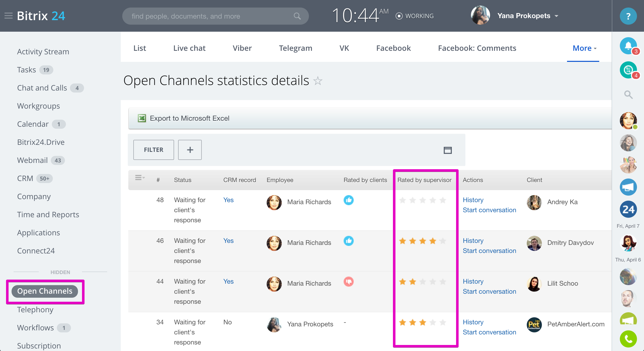644x351 pixels.
Task: Open the green chat icon with 4 messages
Action: click(x=628, y=70)
